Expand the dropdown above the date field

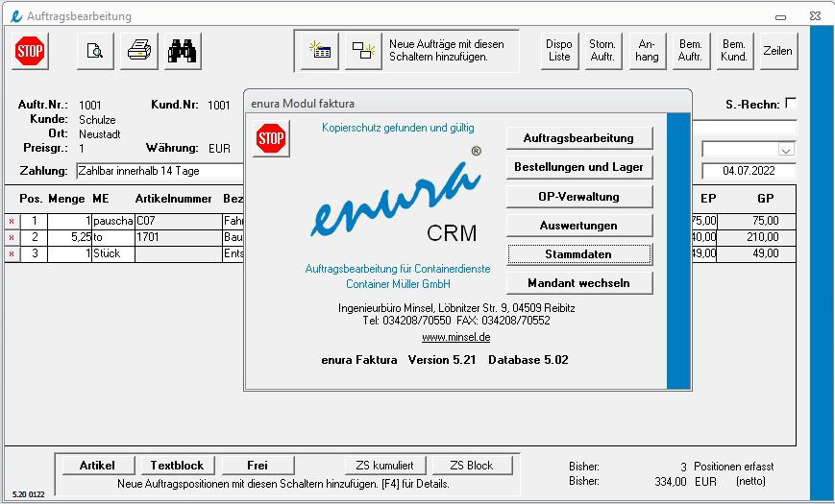coord(786,150)
